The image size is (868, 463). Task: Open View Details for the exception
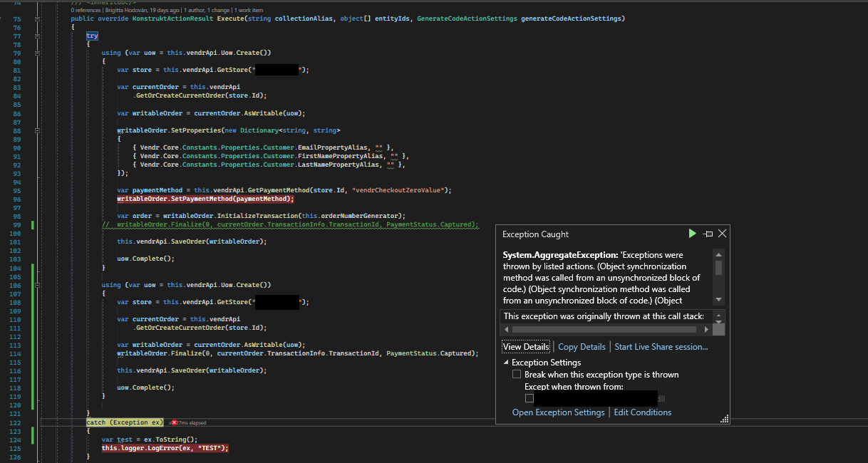pyautogui.click(x=526, y=347)
